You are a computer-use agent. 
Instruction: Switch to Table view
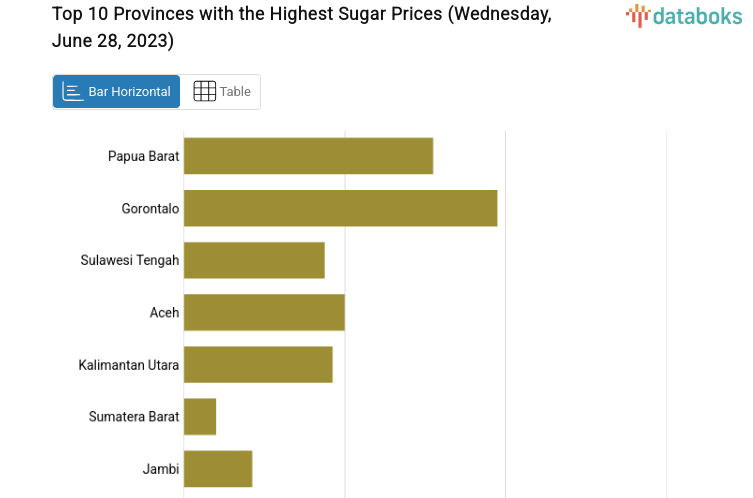click(221, 91)
